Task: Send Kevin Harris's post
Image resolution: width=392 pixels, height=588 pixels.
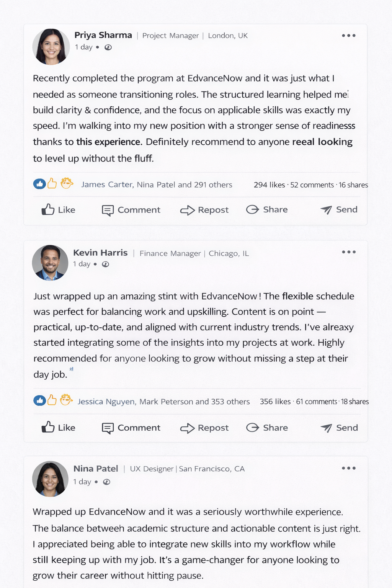Action: click(x=339, y=428)
